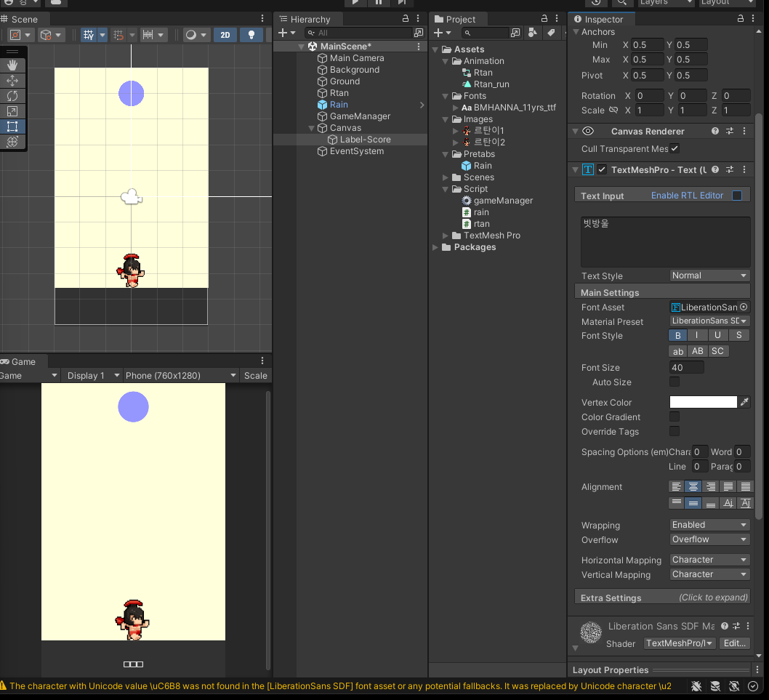Click the Pause button
The width and height of the screenshot is (769, 700).
(379, 2)
